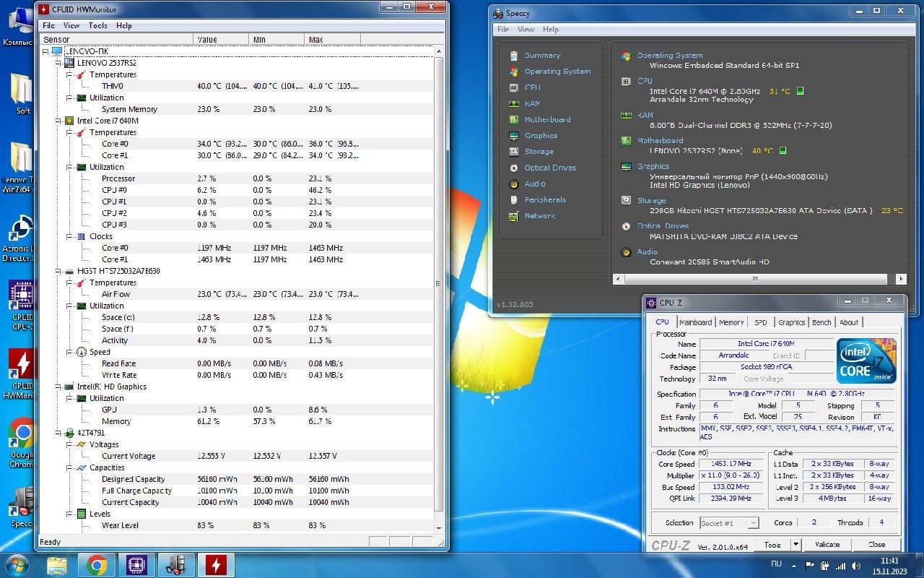924x578 pixels.
Task: Open Audio section in Speccy sidebar
Action: [x=535, y=184]
